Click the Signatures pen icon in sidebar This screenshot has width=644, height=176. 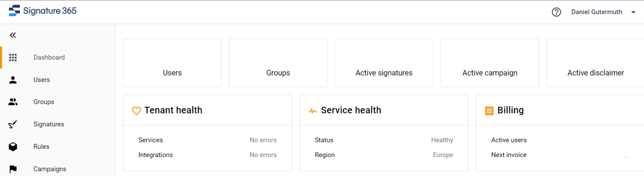13,124
